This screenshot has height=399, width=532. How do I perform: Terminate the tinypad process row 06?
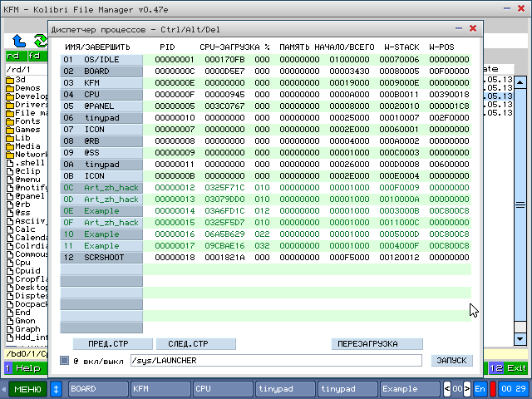click(x=101, y=117)
